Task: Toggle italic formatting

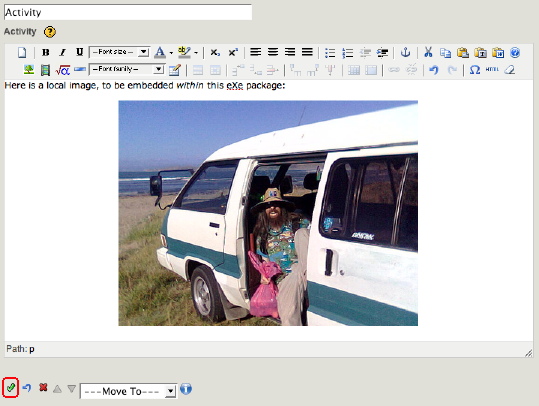Action: pyautogui.click(x=63, y=53)
